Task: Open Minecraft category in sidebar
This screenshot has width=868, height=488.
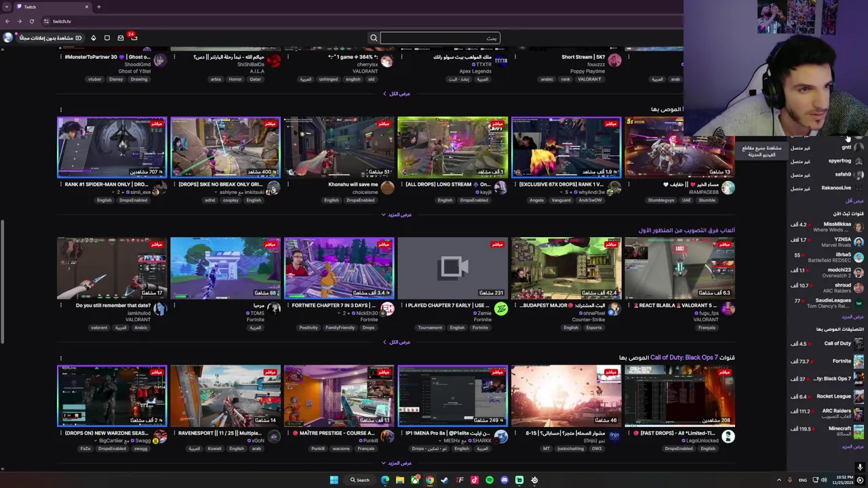Action: pos(827,431)
